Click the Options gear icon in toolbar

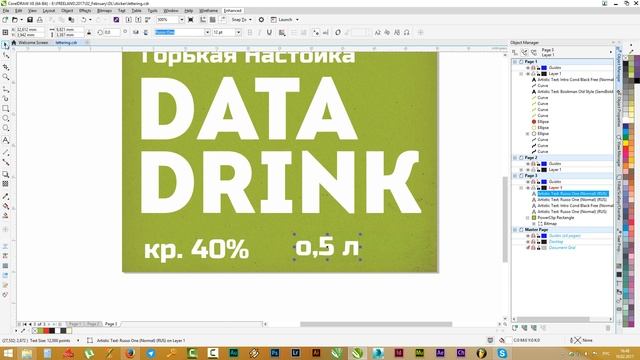coord(261,20)
